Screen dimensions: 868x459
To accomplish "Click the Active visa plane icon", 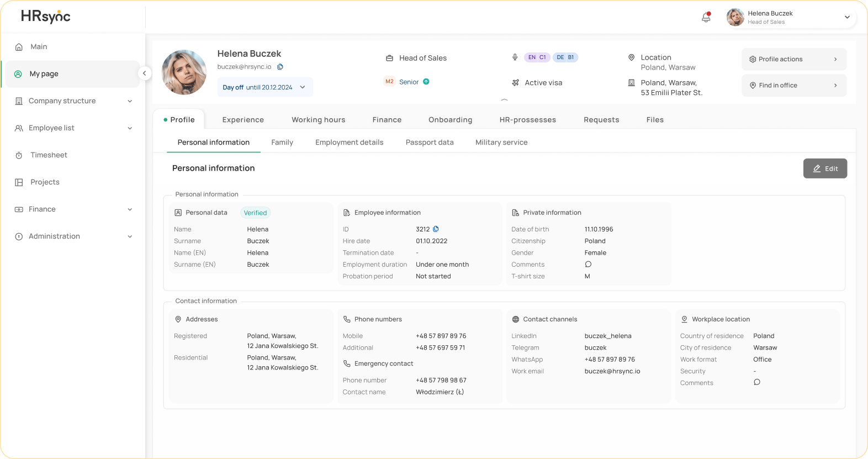I will pos(515,83).
